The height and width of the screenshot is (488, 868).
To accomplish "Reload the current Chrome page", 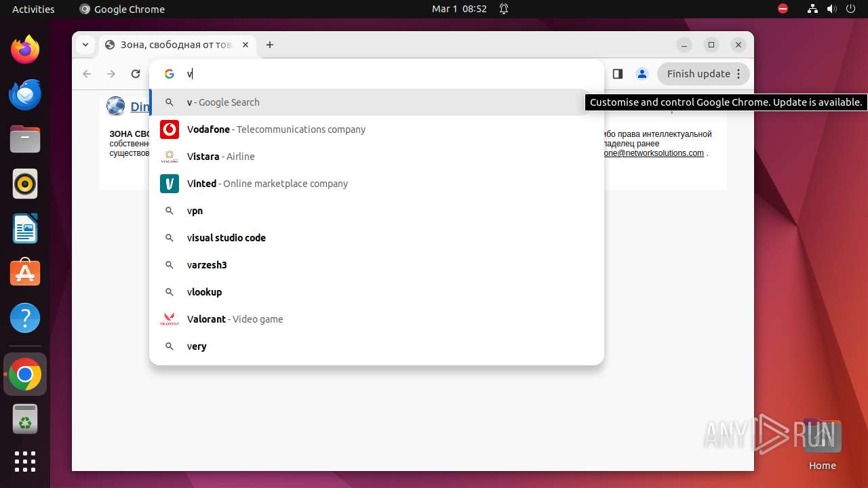I will 136,74.
